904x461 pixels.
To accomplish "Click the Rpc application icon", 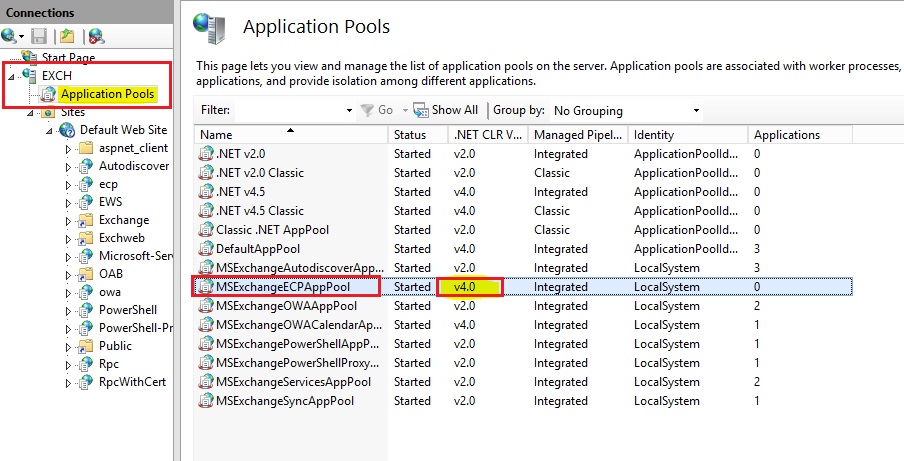I will 85,364.
